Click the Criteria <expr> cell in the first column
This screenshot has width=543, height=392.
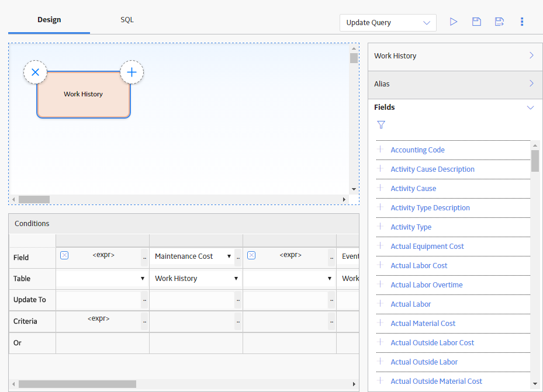click(x=99, y=318)
